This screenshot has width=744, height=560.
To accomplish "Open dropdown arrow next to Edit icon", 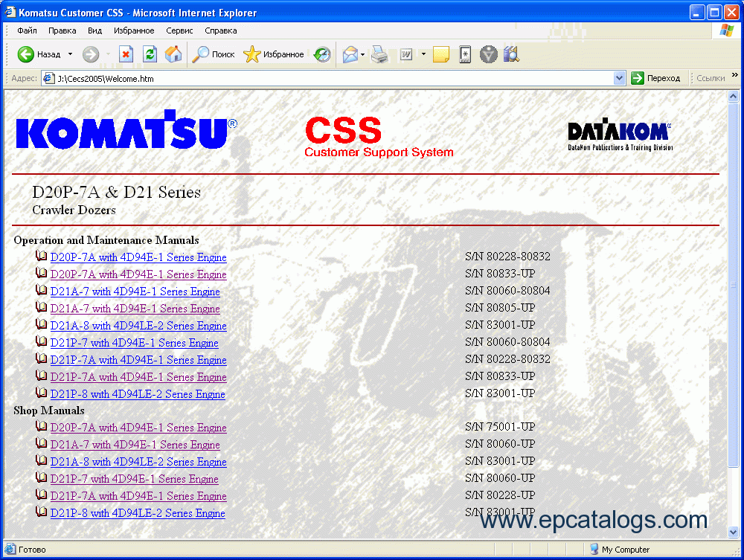I will [x=423, y=54].
